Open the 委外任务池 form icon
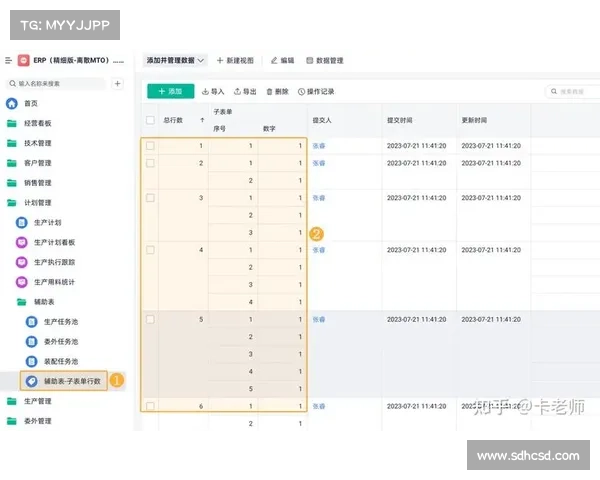 tap(31, 342)
